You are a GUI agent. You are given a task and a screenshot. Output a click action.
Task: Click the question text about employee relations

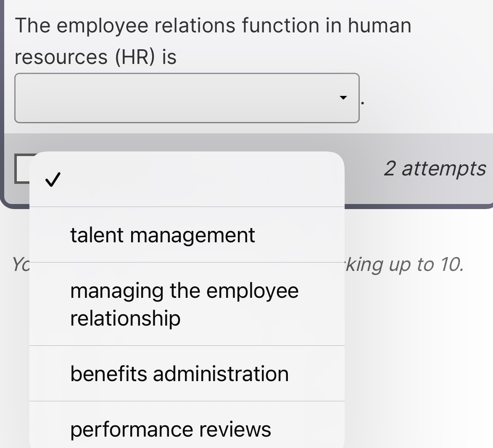210,40
